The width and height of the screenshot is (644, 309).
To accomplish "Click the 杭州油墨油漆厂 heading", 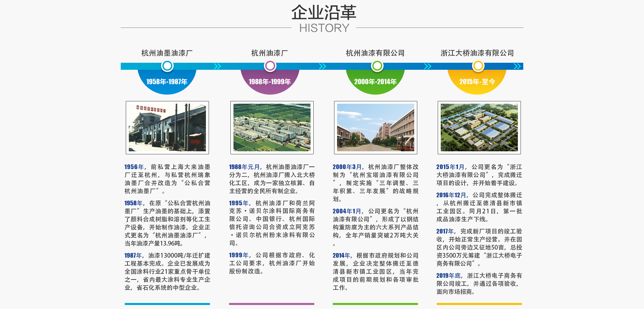I will tap(167, 53).
